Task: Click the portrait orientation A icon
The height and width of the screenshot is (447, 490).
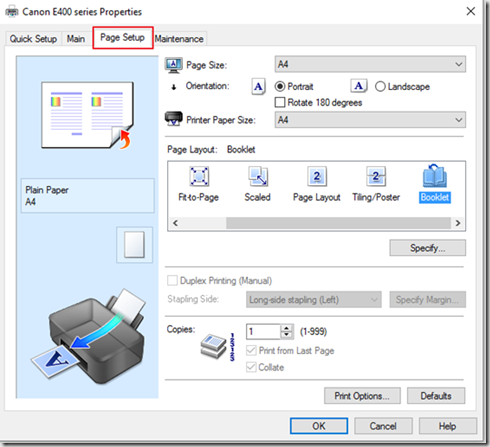Action: click(258, 87)
